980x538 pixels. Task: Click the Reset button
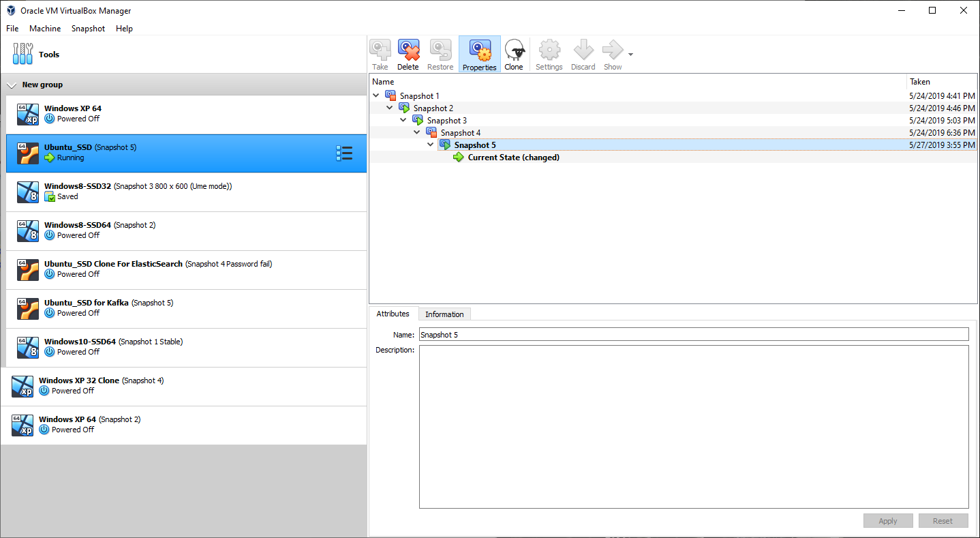pos(943,520)
